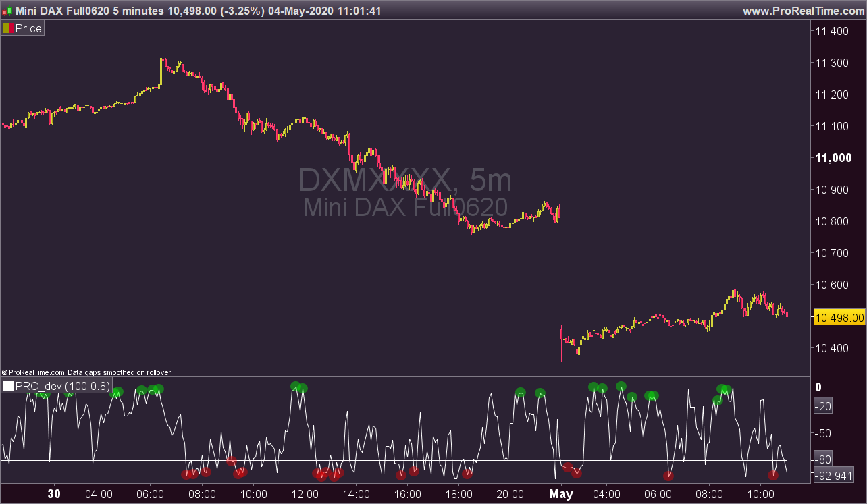The image size is (867, 504).
Task: Click the 11,300 price axis label
Action: pos(832,63)
